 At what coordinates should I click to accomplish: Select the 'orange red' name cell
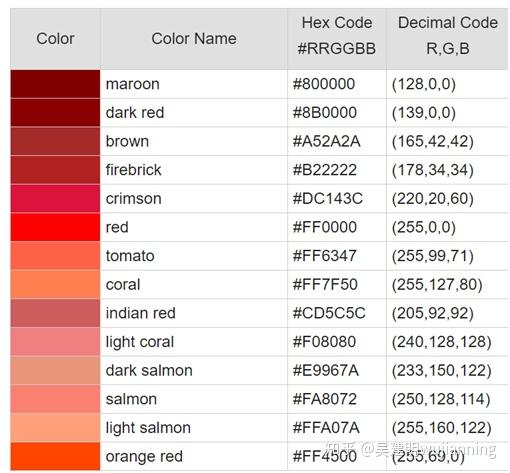point(194,456)
